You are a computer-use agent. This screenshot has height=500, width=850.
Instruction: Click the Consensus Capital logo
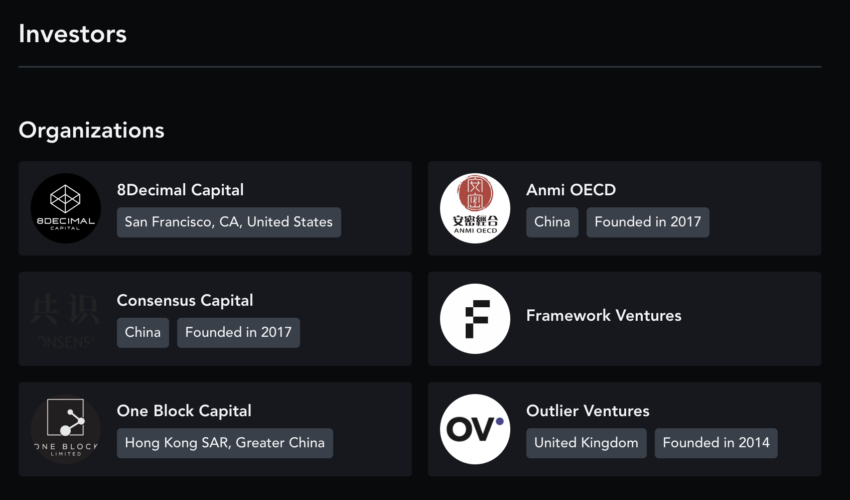point(65,319)
